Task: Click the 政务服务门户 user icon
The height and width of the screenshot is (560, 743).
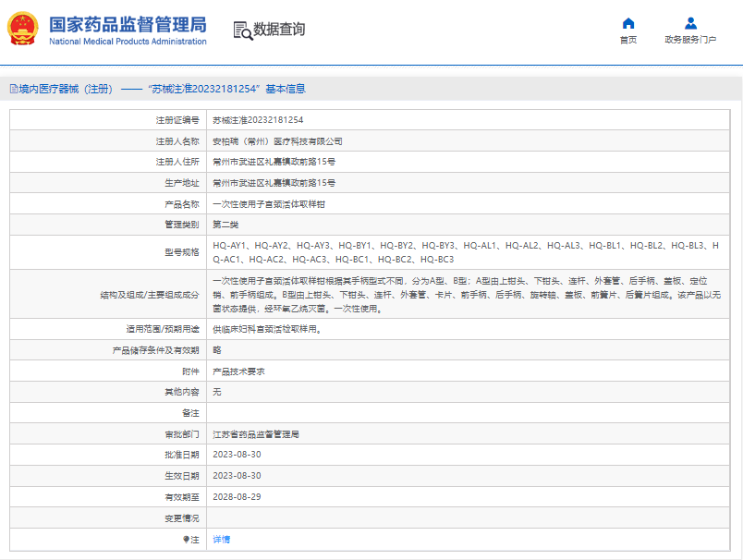Action: coord(690,23)
